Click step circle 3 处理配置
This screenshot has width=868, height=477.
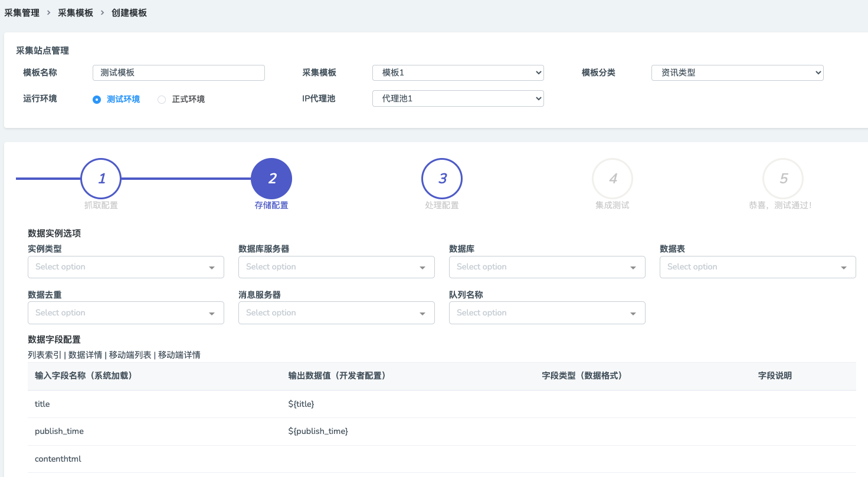(442, 178)
